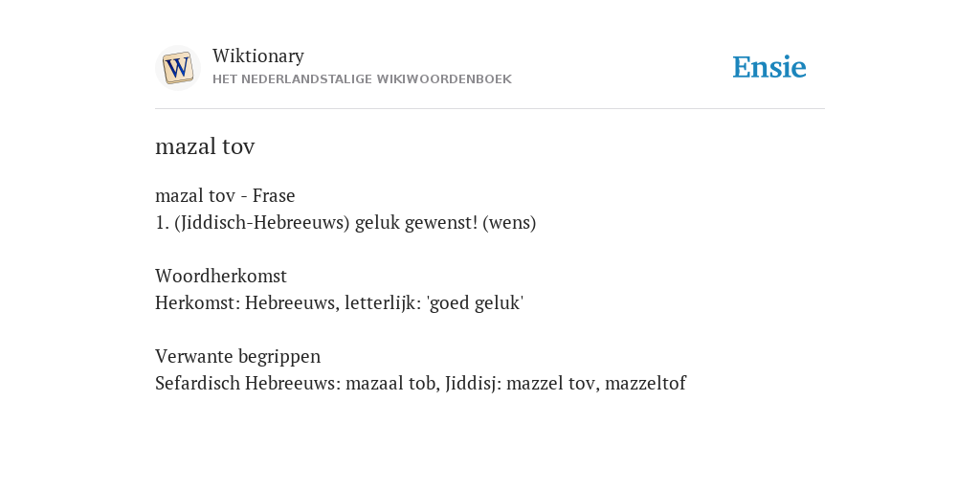This screenshot has width=980, height=490.
Task: Click the subtitle 'Het Nederlandstalige Wikiwoordenboek'
Action: (x=362, y=79)
